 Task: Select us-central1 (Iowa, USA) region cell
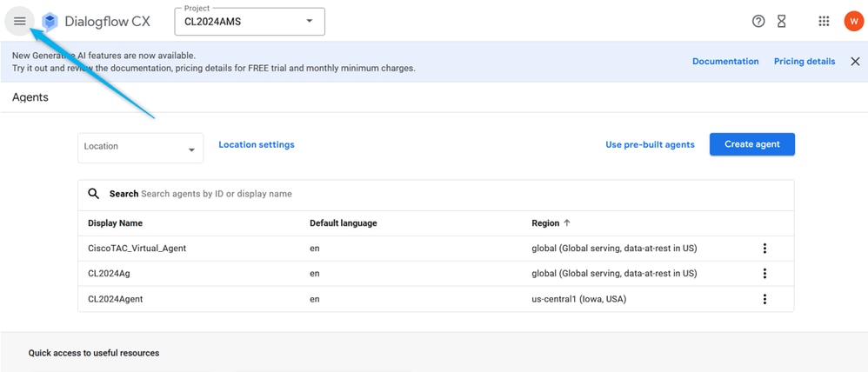579,299
